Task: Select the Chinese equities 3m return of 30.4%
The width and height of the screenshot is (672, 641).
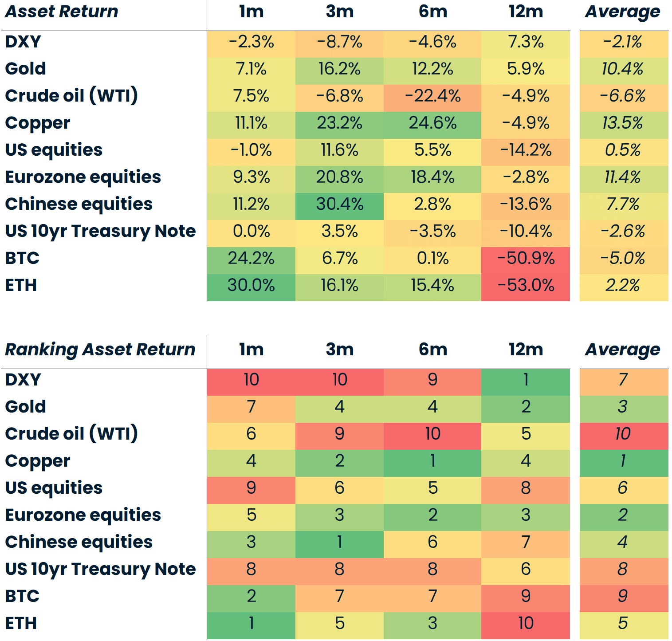Action: pyautogui.click(x=339, y=204)
